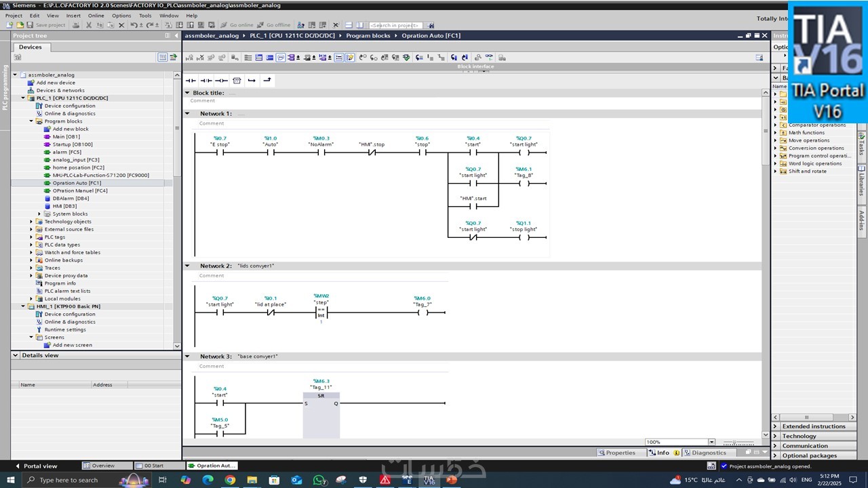Switch to Portal view
The width and height of the screenshot is (868, 488).
click(x=37, y=466)
